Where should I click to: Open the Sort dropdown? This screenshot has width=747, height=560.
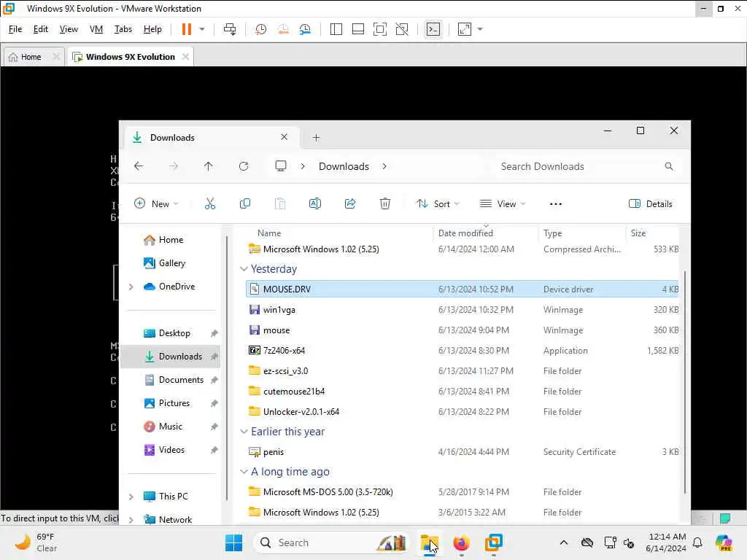(438, 204)
